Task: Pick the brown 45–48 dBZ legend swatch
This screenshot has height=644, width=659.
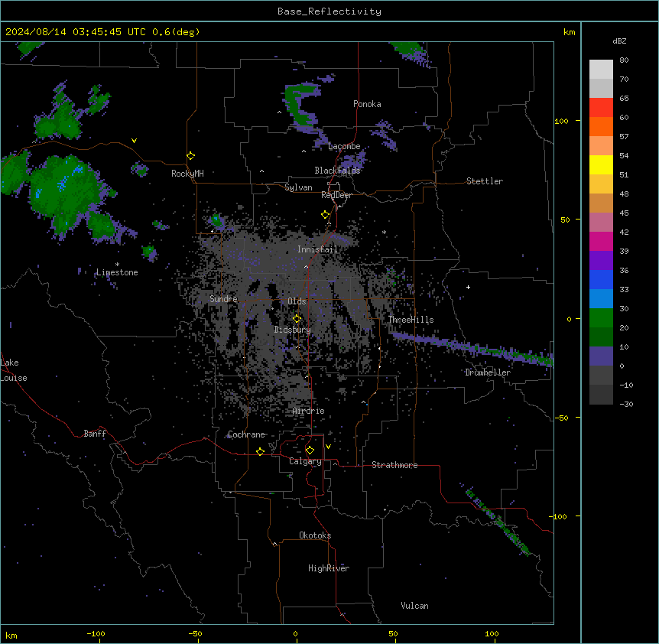Action: [x=601, y=203]
